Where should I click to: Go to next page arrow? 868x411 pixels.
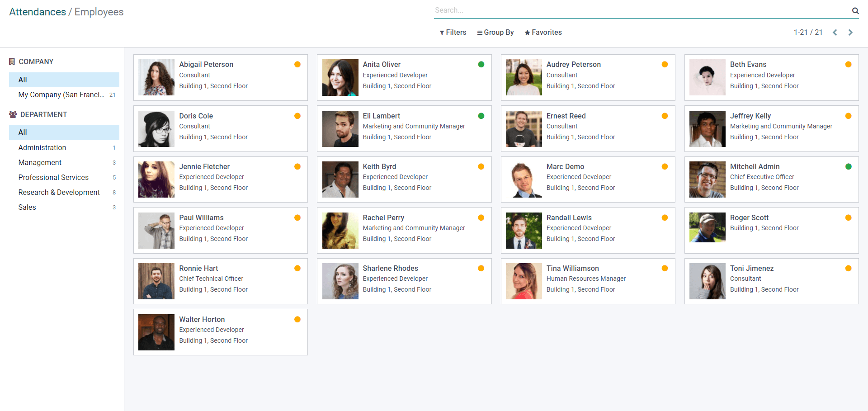[850, 33]
